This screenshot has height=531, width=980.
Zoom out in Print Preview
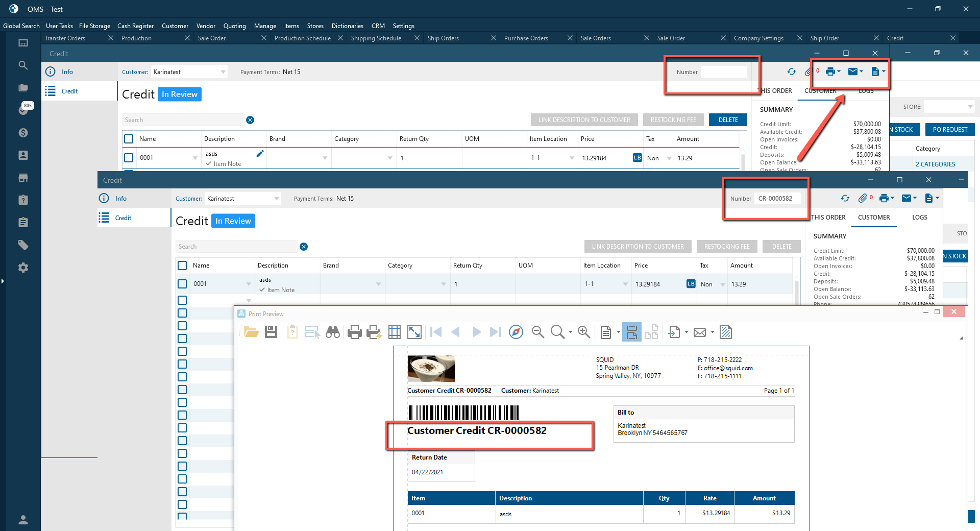pyautogui.click(x=537, y=332)
